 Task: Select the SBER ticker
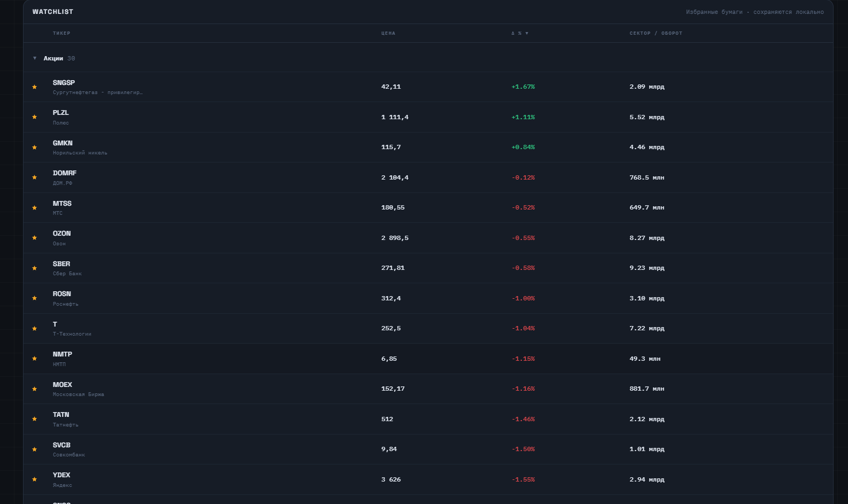61,264
